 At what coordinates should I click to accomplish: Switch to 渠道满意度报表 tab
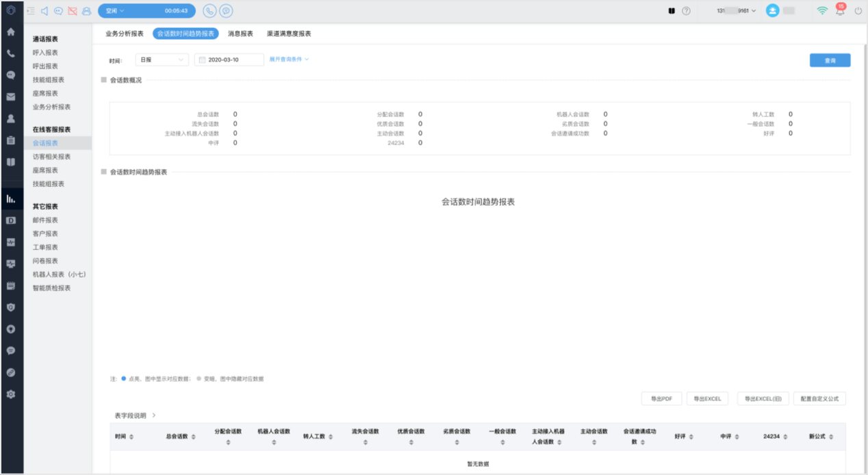(x=289, y=34)
